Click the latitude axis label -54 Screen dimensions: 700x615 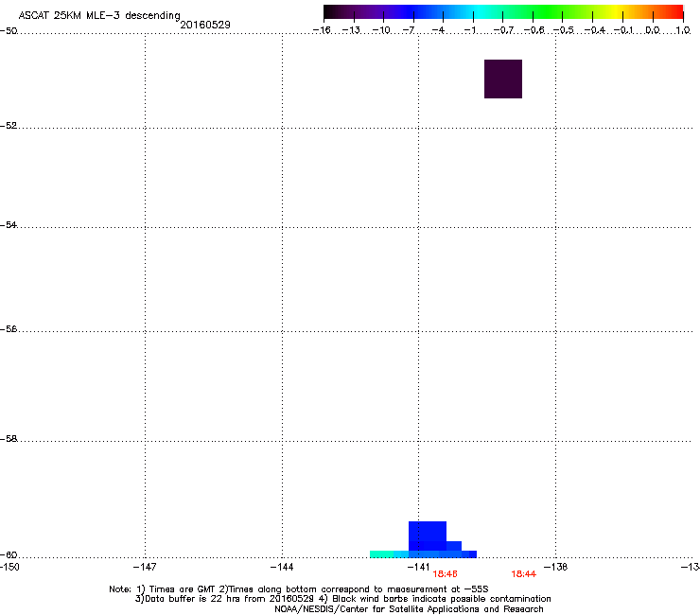pos(9,225)
